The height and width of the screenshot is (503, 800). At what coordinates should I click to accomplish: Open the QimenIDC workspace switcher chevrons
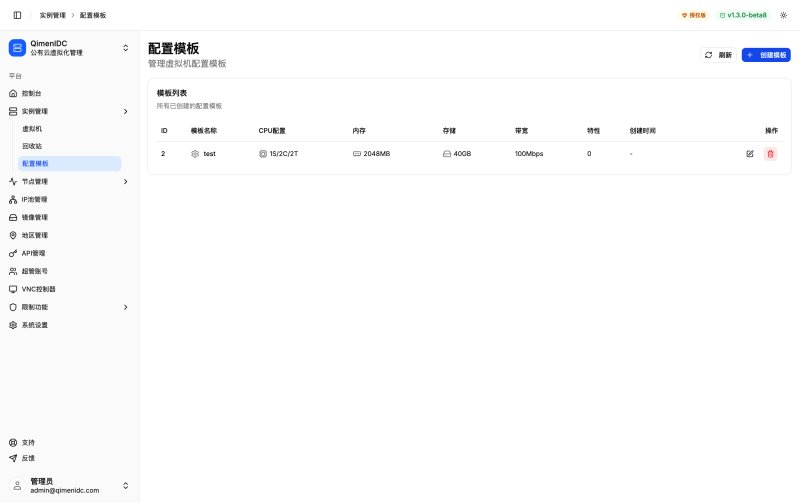pyautogui.click(x=126, y=48)
